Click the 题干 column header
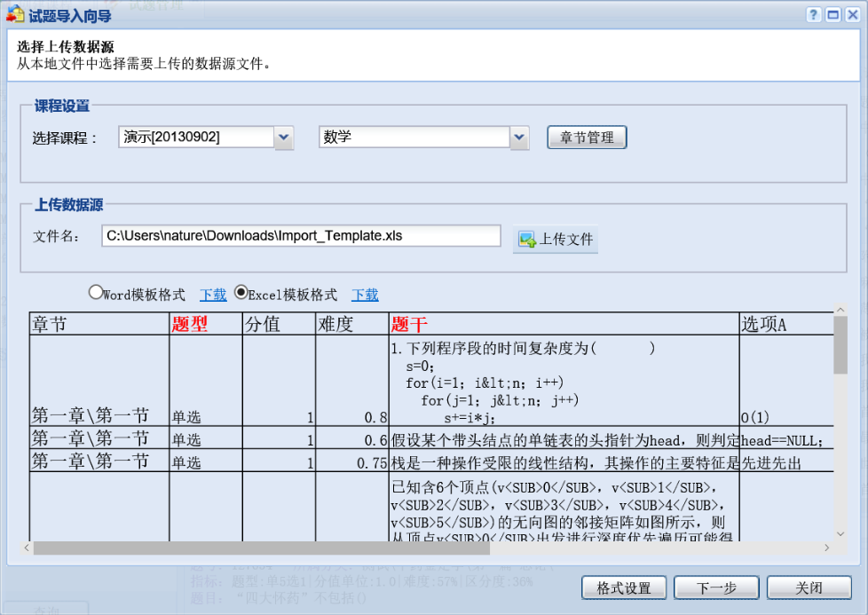The width and height of the screenshot is (868, 615). coord(408,324)
